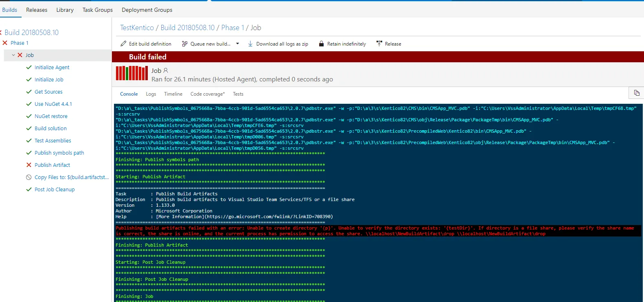Click the red X beside Publish Artifact
This screenshot has height=302, width=644.
click(29, 165)
